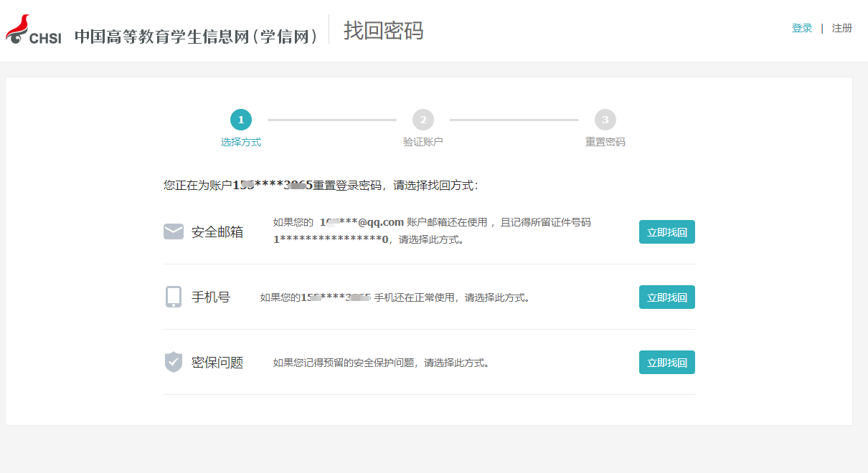Select the step 2 circle indicator
Image resolution: width=868 pixels, height=473 pixels.
[x=423, y=120]
